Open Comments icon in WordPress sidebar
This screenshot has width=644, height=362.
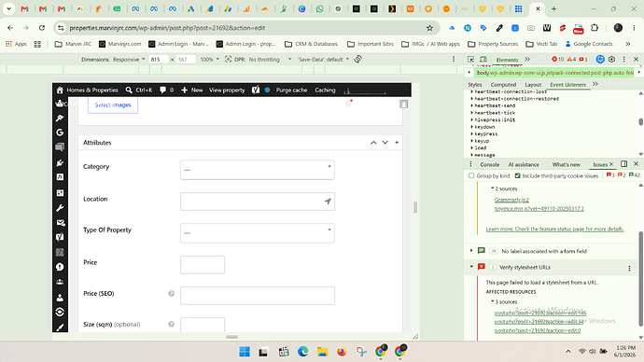[x=60, y=146]
